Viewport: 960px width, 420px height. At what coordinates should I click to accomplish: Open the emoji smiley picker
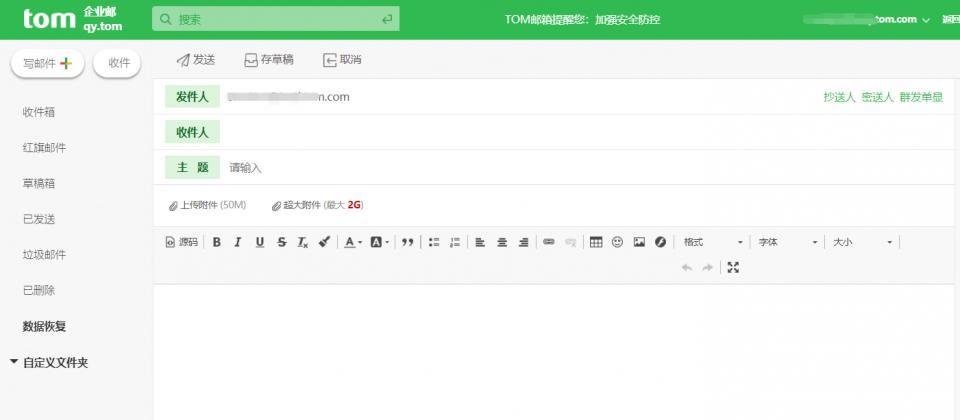[617, 242]
